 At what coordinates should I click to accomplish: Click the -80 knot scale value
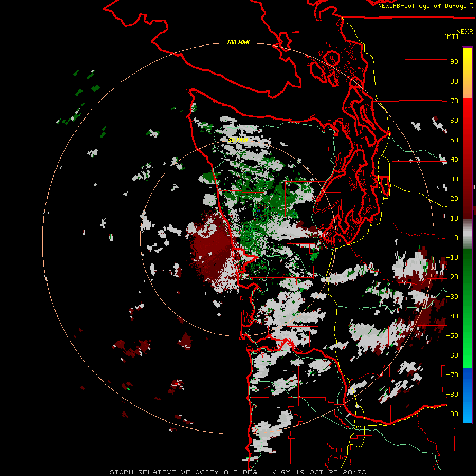pyautogui.click(x=452, y=395)
